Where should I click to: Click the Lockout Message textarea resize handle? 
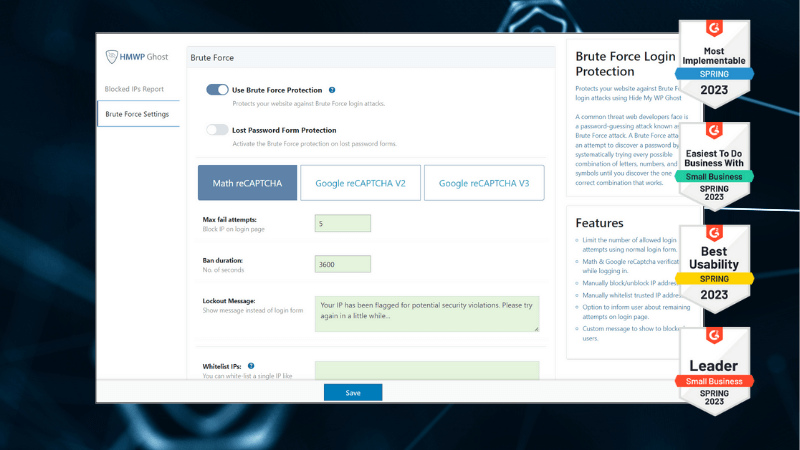[x=536, y=328]
